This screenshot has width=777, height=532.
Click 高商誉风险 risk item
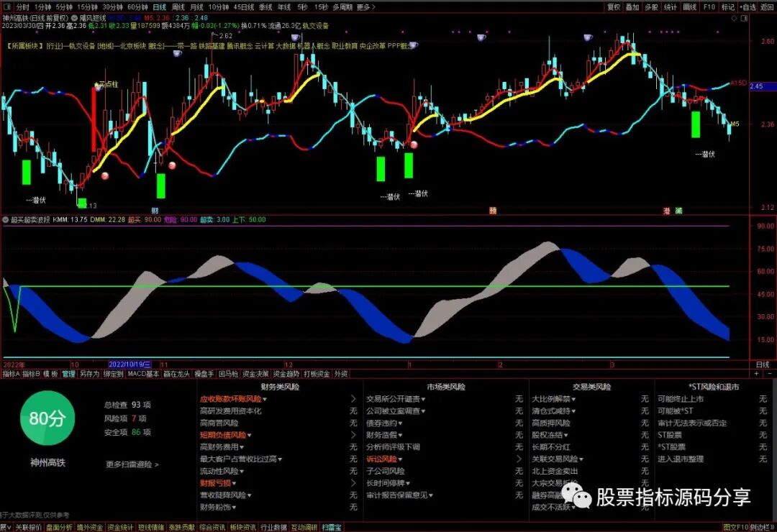pos(219,423)
